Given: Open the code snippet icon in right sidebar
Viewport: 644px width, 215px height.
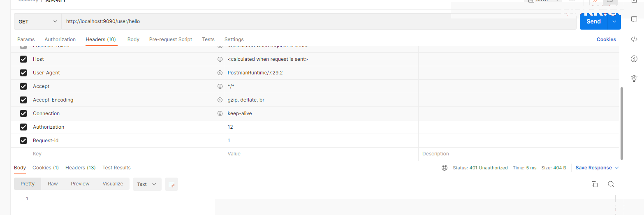Looking at the screenshot, I should pos(634,39).
